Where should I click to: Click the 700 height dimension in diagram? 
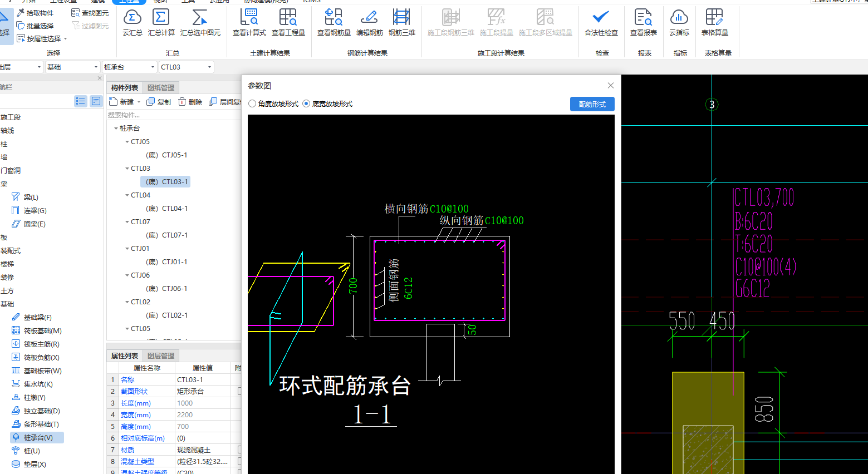[x=353, y=286]
